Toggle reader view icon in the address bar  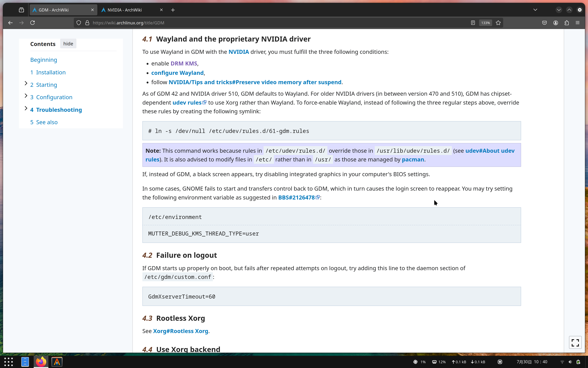473,23
